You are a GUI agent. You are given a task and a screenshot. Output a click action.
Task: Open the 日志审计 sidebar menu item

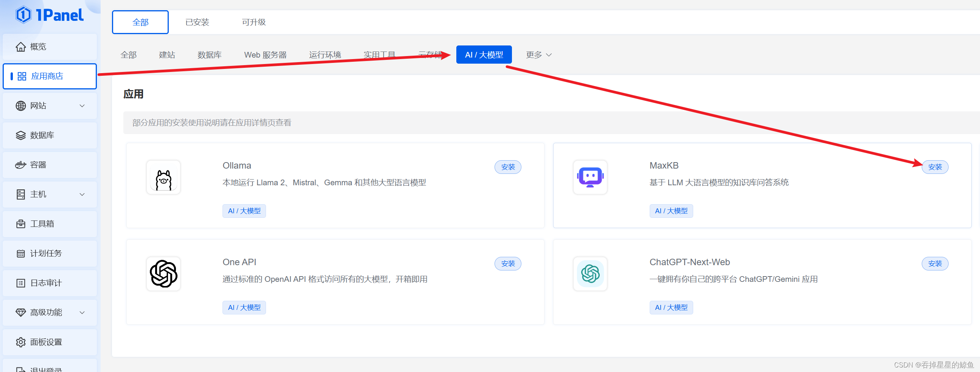tap(50, 283)
